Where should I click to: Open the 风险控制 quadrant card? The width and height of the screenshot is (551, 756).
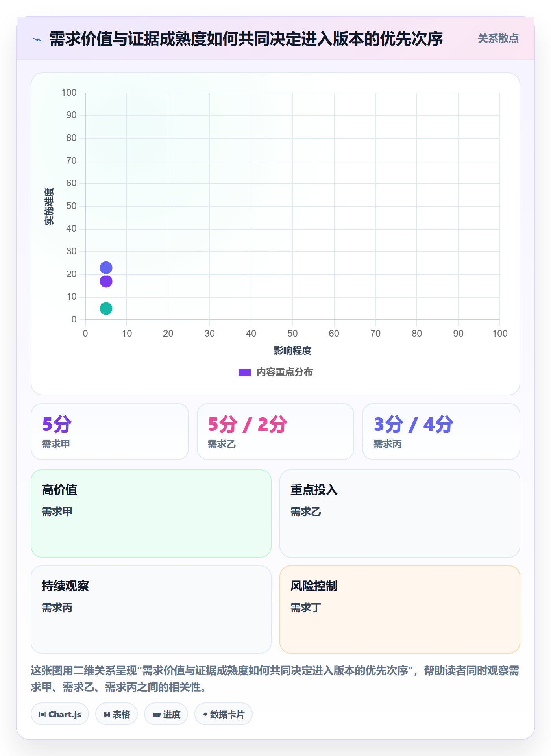pyautogui.click(x=400, y=610)
